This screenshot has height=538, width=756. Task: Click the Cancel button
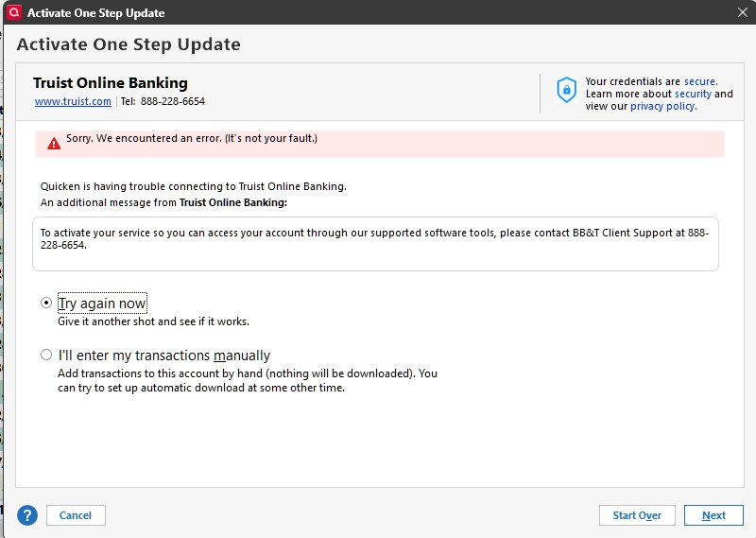point(76,515)
